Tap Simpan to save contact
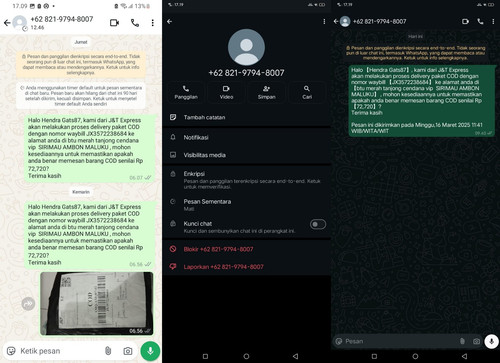Image resolution: width=500 pixels, height=363 pixels. coord(267,92)
